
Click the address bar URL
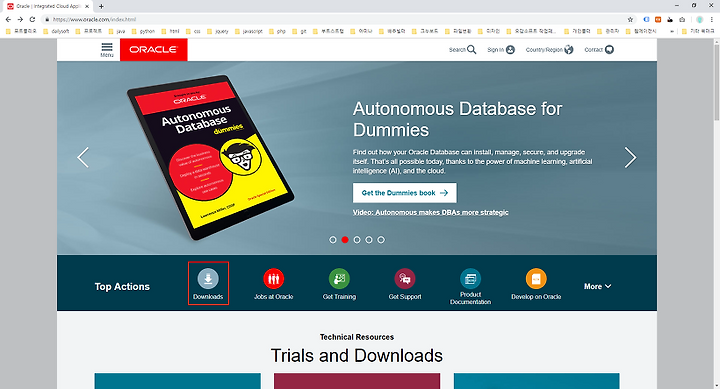tap(94, 19)
